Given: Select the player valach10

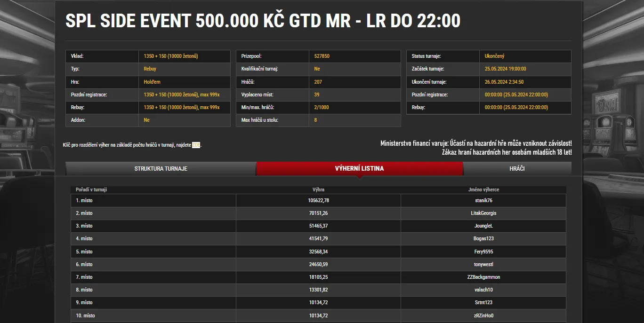Looking at the screenshot, I should click(483, 290).
